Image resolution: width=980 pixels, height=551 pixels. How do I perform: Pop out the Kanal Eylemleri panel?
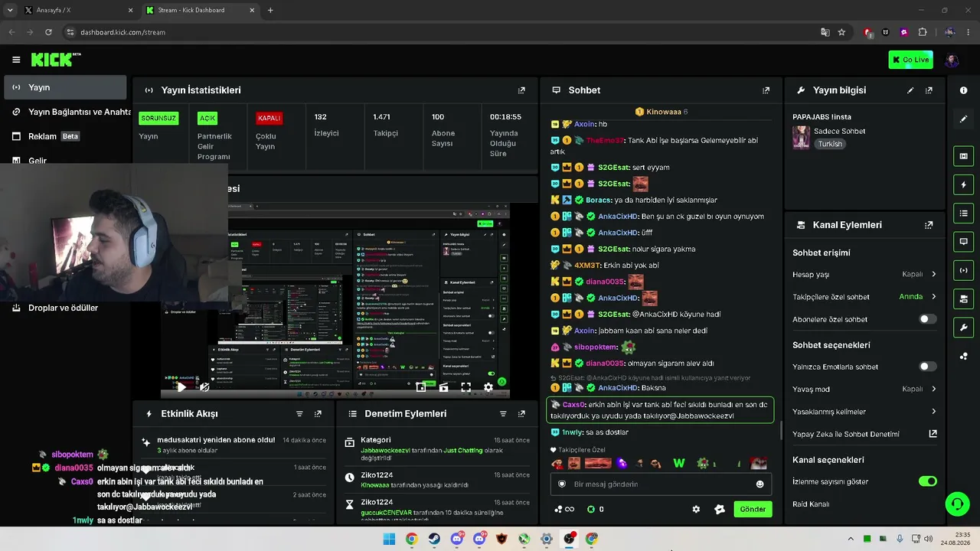pyautogui.click(x=929, y=225)
